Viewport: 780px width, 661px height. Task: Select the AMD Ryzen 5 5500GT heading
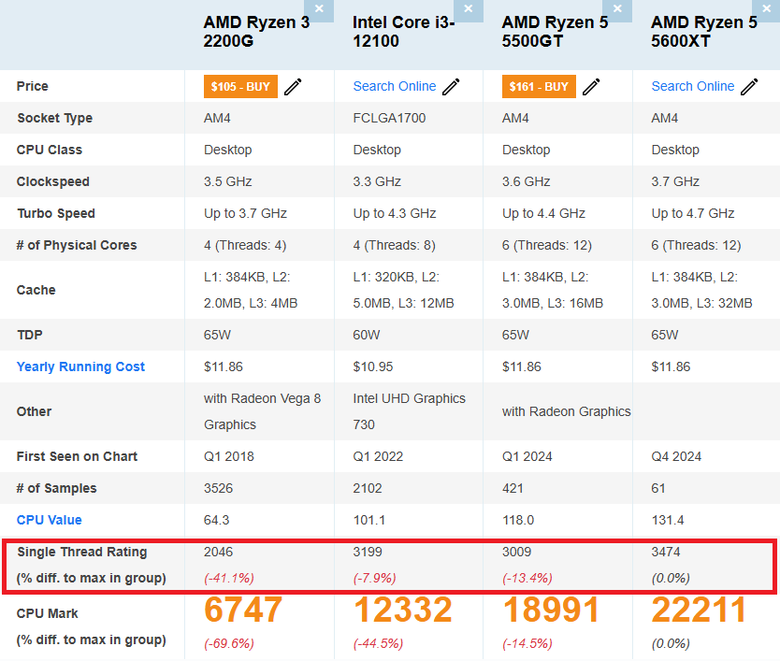click(x=555, y=32)
